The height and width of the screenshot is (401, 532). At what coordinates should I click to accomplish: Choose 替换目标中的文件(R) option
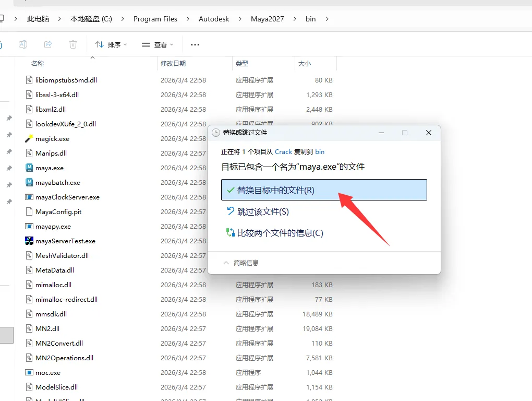tap(324, 190)
